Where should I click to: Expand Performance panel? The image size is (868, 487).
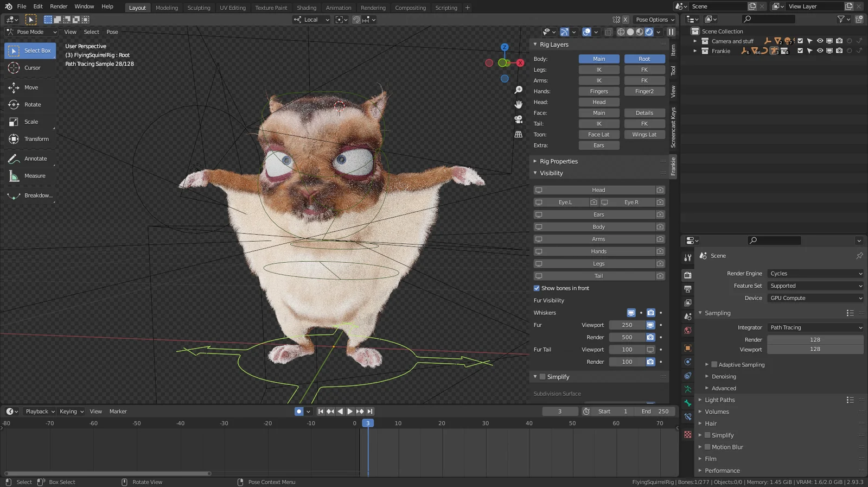point(722,471)
